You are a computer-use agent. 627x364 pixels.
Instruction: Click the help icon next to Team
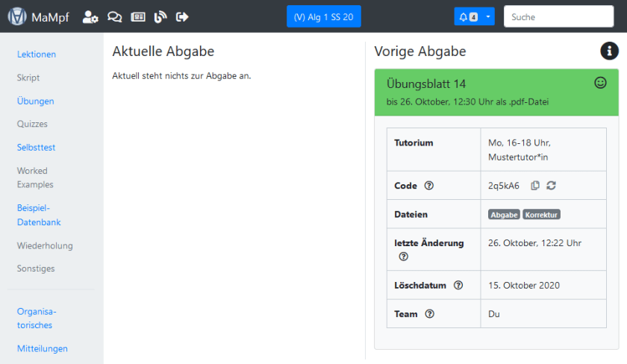click(429, 314)
